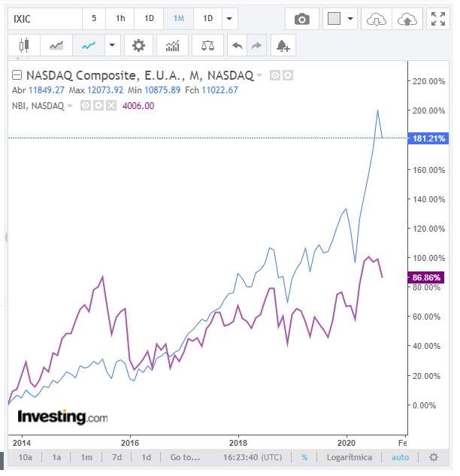Toggle fullscreen mode for the chart

click(x=437, y=19)
